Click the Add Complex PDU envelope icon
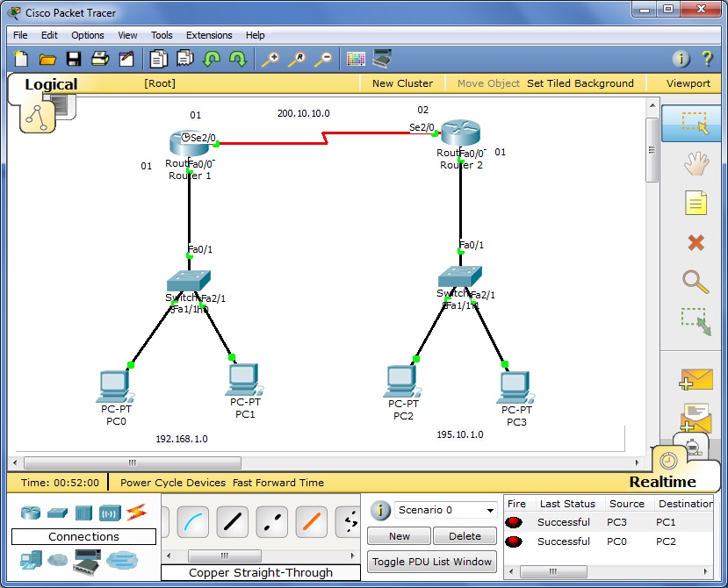The height and width of the screenshot is (588, 728). (x=696, y=417)
